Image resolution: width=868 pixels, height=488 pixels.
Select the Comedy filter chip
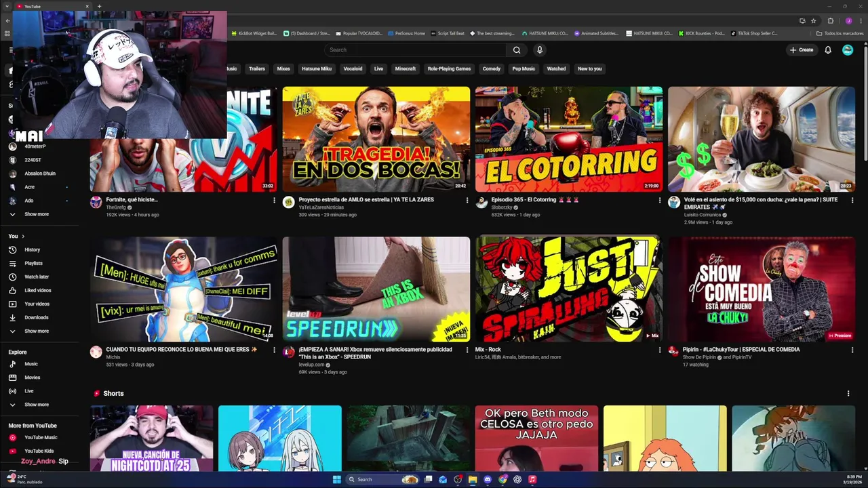tap(492, 68)
